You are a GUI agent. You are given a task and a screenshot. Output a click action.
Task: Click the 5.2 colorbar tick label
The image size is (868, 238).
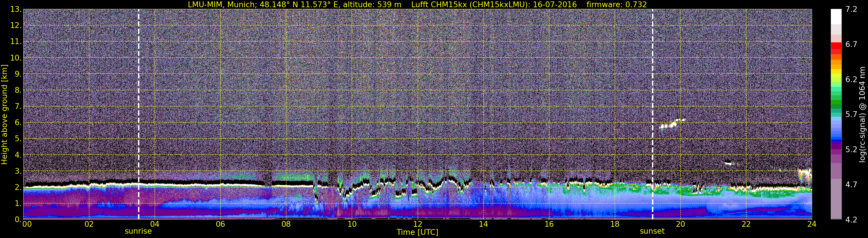pos(851,149)
